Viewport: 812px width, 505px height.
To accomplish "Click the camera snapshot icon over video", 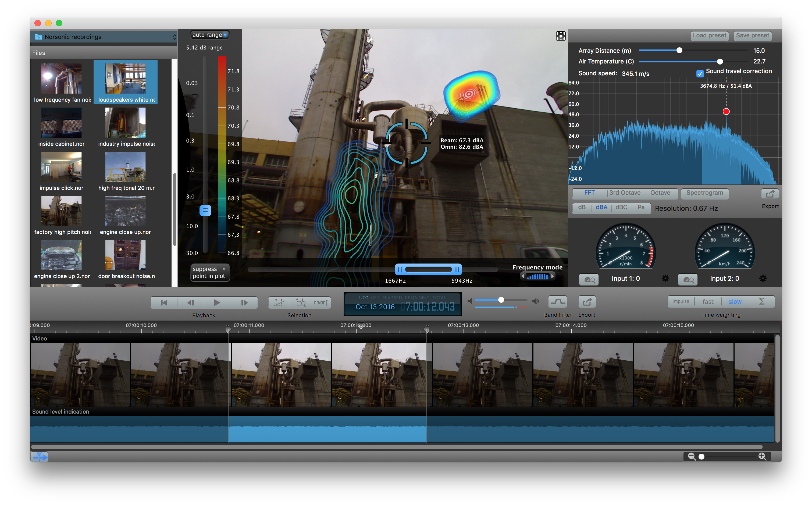I will [561, 36].
